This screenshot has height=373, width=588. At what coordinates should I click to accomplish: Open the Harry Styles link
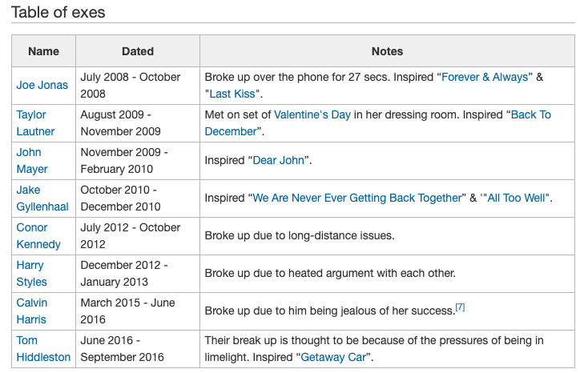point(31,273)
